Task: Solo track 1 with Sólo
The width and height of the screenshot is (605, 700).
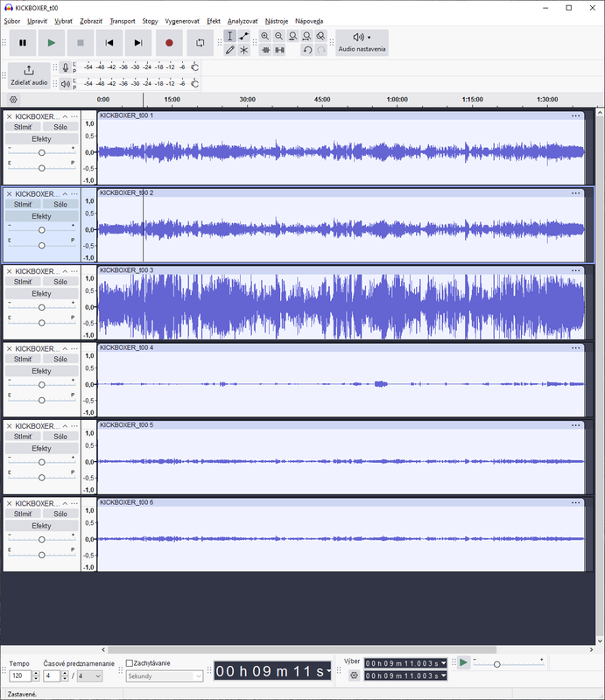Action: 60,127
